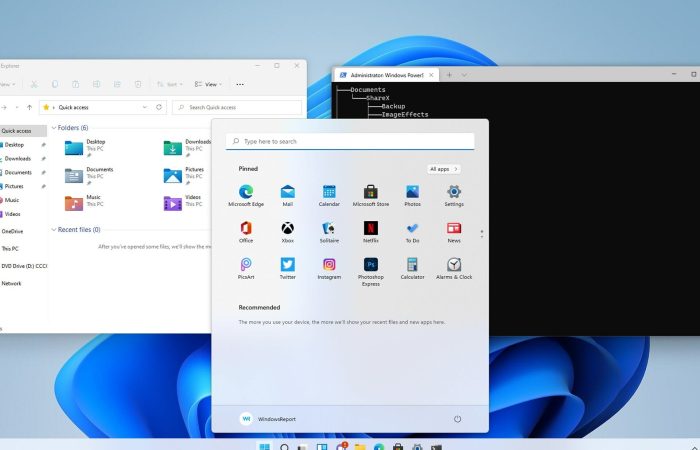Add a new tab in Windows Terminal
This screenshot has height=450, width=700.
449,75
